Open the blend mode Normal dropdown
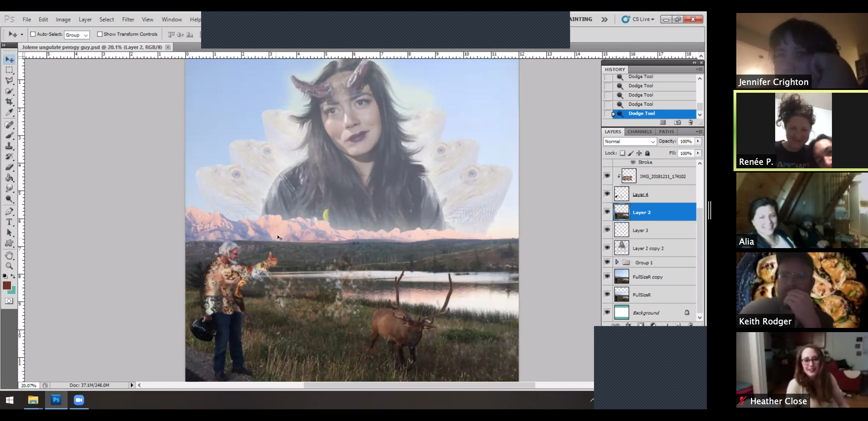Screen dimensions: 868x421 (629, 141)
